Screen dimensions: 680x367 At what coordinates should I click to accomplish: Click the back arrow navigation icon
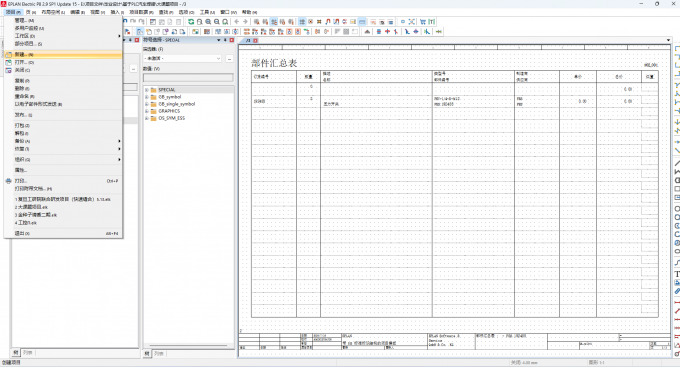237,21
